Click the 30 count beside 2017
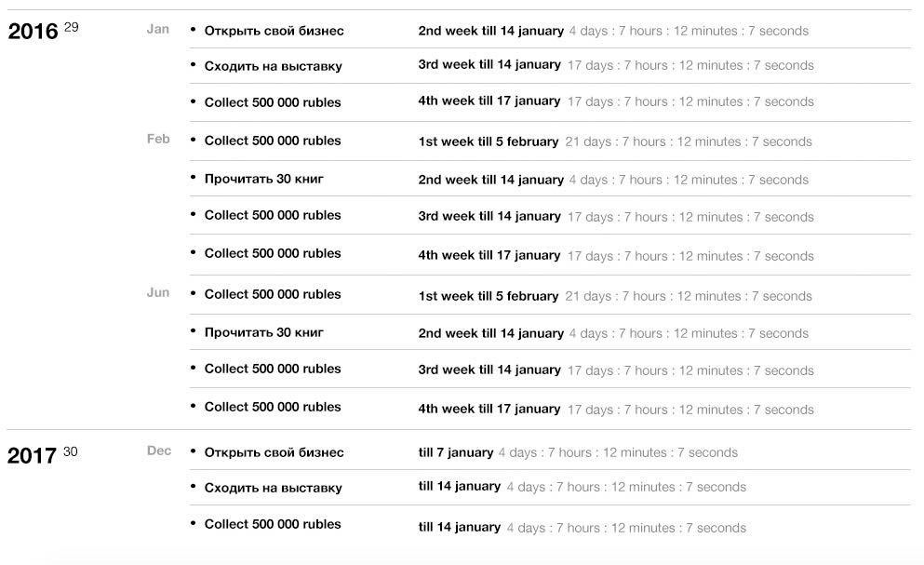924x565 pixels. pyautogui.click(x=71, y=451)
